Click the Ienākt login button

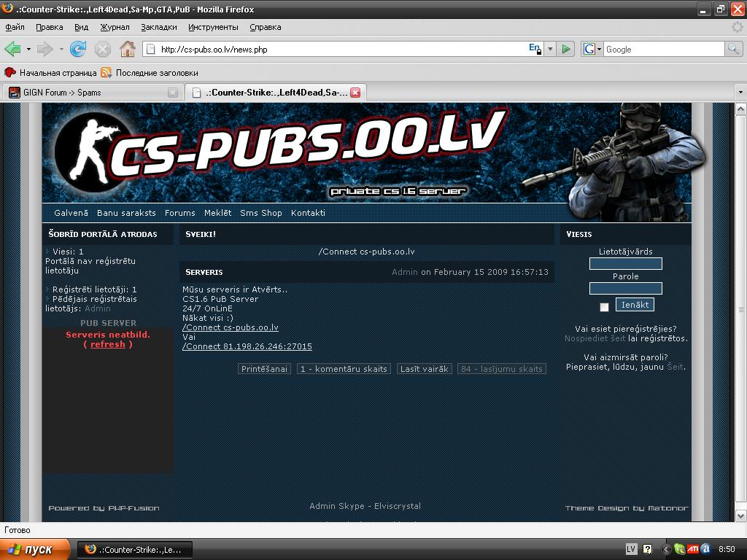tap(635, 305)
